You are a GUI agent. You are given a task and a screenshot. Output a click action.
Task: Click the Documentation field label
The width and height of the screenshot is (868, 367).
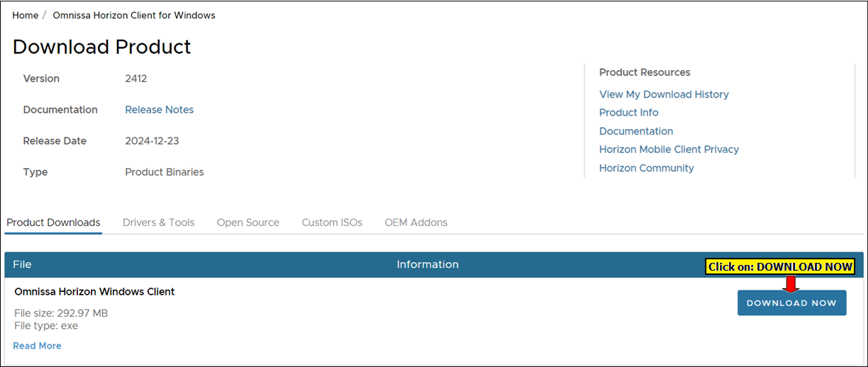click(60, 110)
